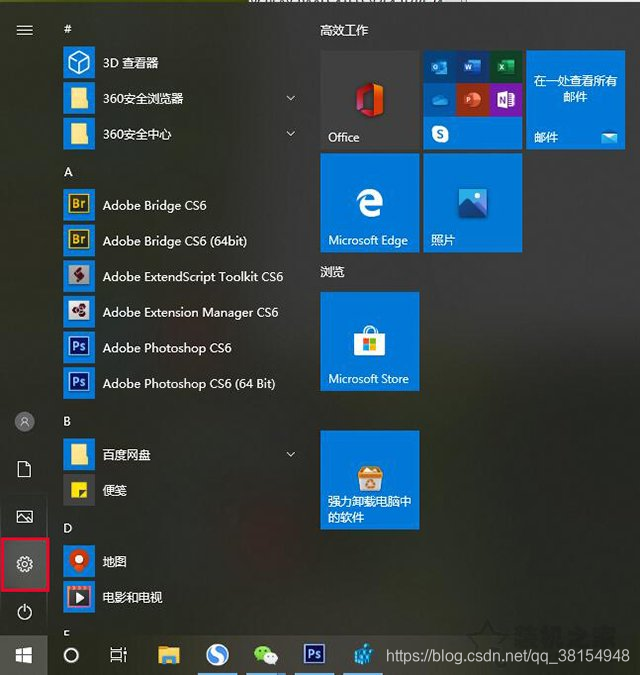Launch Adobe Extension Manager CS6 icon
The height and width of the screenshot is (675, 640).
(79, 312)
